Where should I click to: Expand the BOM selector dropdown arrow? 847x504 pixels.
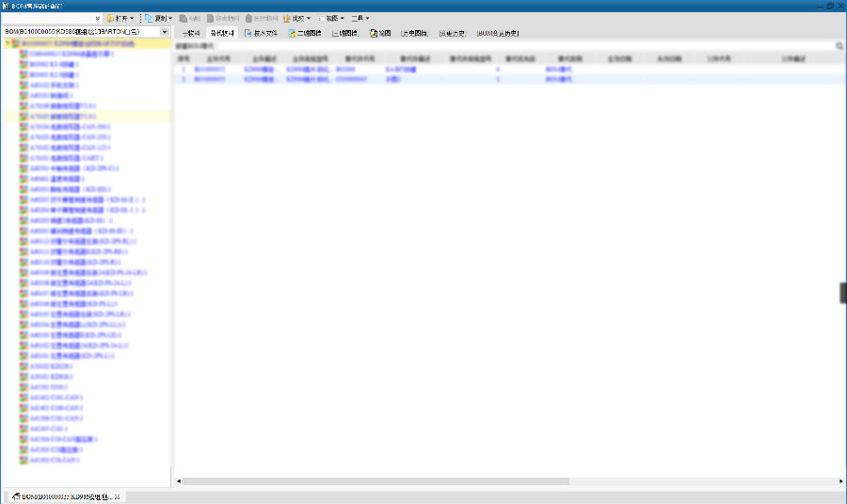point(165,32)
